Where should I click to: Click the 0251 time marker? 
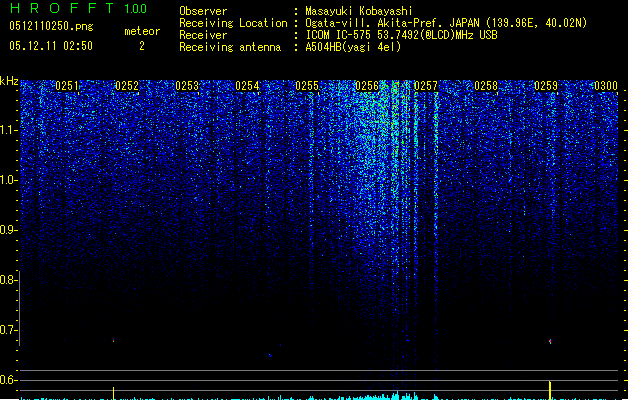click(67, 86)
